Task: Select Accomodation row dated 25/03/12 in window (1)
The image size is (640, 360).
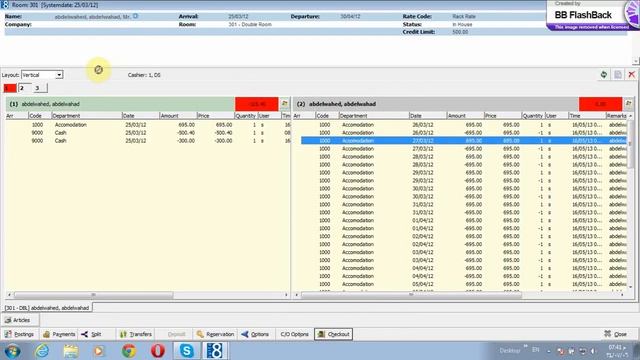Action: tap(148, 125)
